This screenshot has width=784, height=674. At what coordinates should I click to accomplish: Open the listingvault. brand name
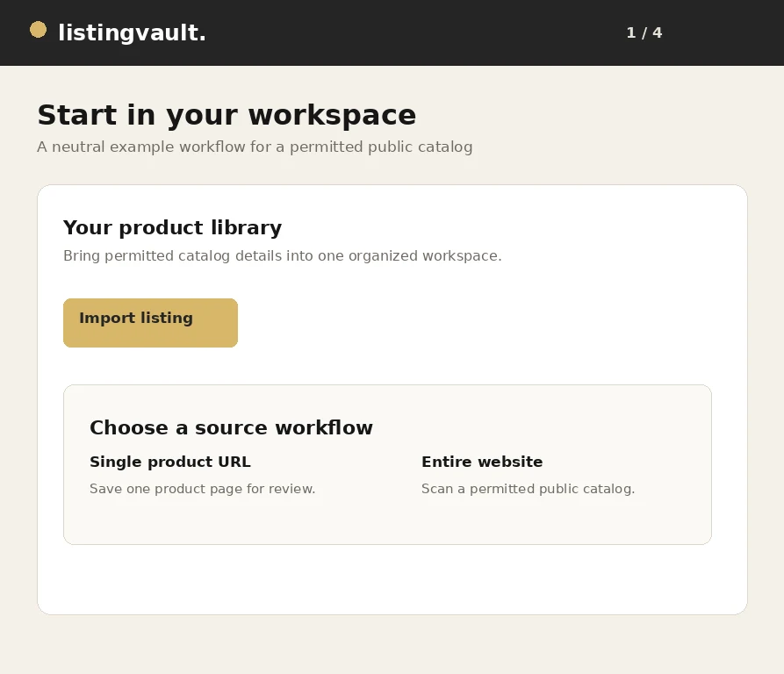click(x=132, y=33)
